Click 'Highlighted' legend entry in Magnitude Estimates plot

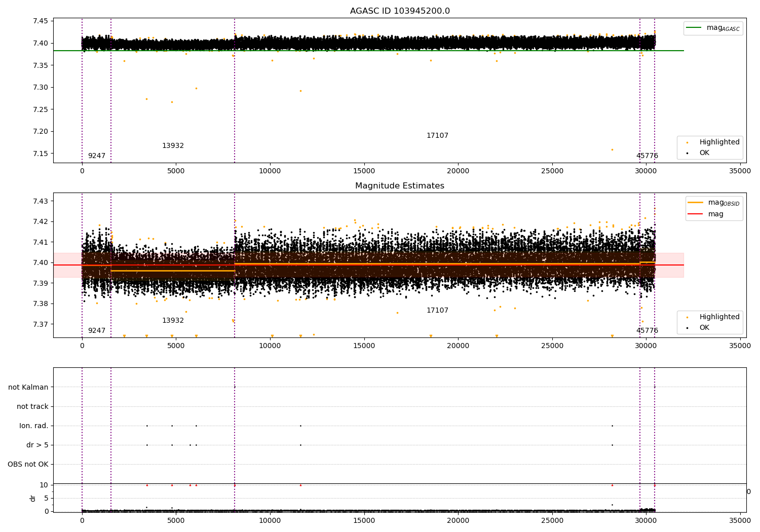pyautogui.click(x=719, y=317)
